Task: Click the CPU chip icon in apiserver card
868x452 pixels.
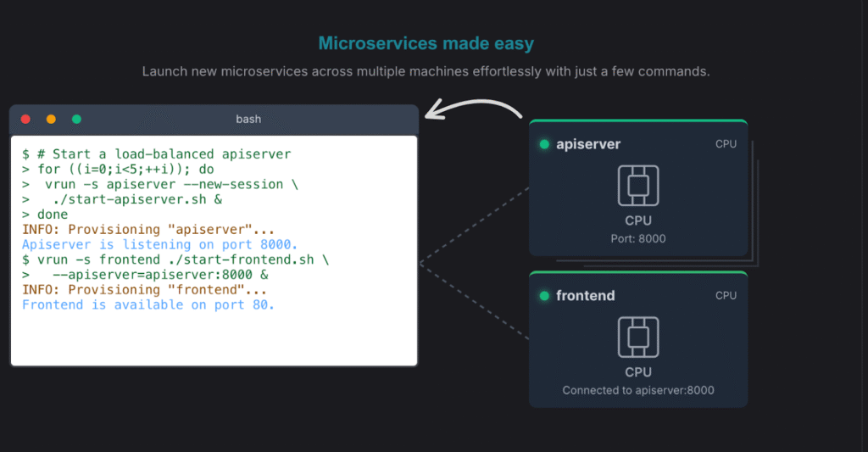Action: point(638,186)
